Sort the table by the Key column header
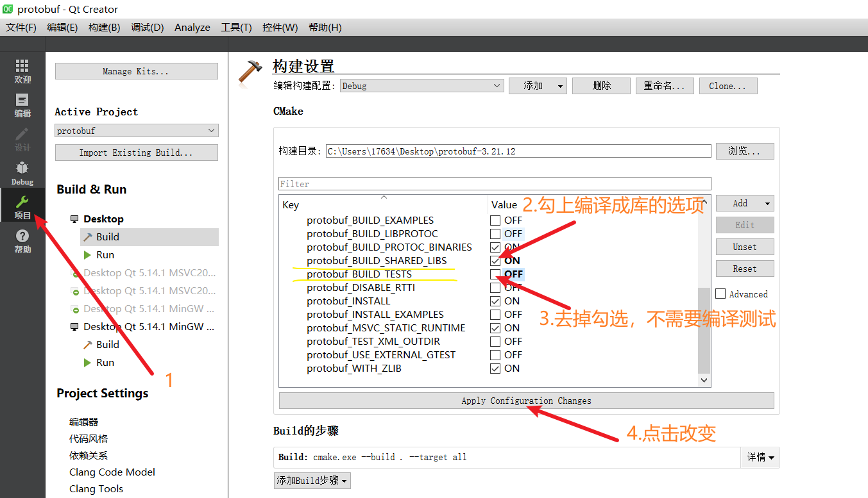This screenshot has width=868, height=498. pos(383,205)
